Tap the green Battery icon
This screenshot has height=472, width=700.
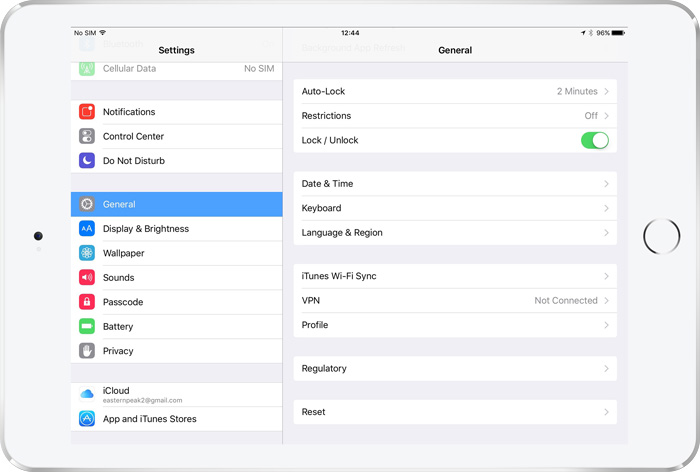87,326
